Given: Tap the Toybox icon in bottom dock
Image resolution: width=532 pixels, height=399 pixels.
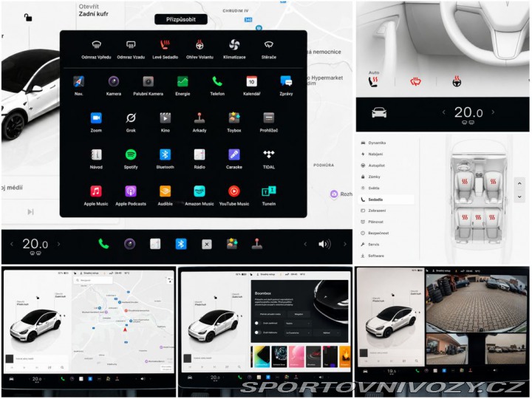Looking at the screenshot, I should click(232, 244).
